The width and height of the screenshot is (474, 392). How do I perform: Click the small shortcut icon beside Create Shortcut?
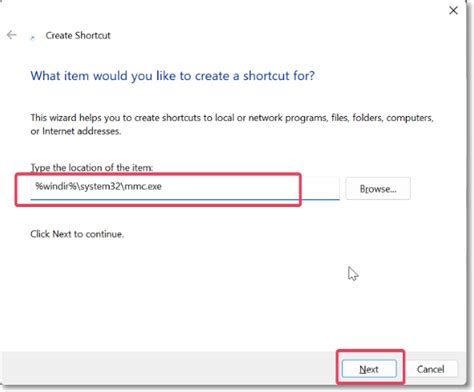pos(32,37)
